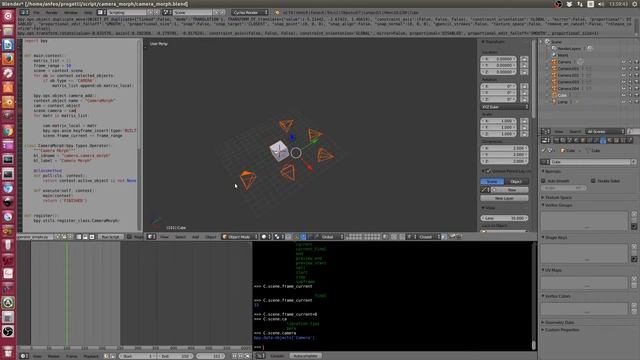This screenshot has width=640, height=360.
Task: Open the Console menu
Action: coord(277,356)
